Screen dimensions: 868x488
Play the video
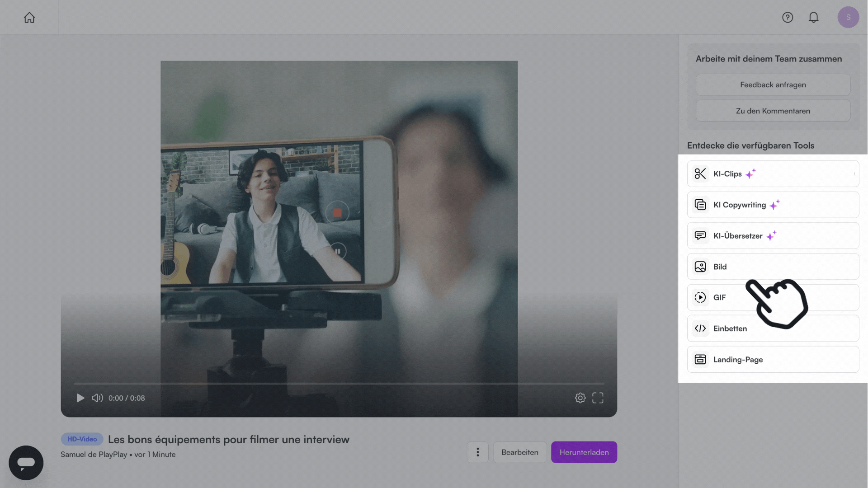click(x=80, y=398)
